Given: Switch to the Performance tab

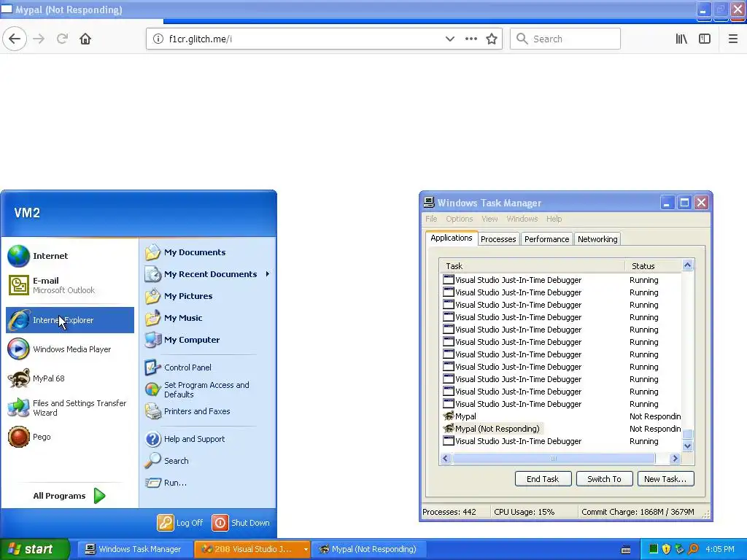Looking at the screenshot, I should [547, 239].
